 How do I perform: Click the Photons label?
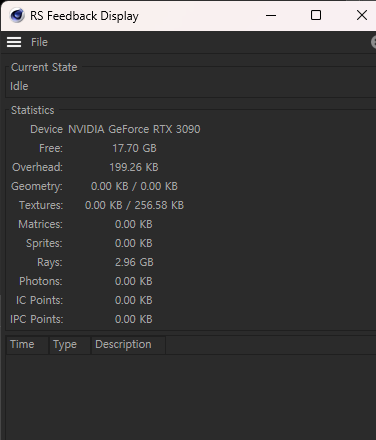point(41,281)
